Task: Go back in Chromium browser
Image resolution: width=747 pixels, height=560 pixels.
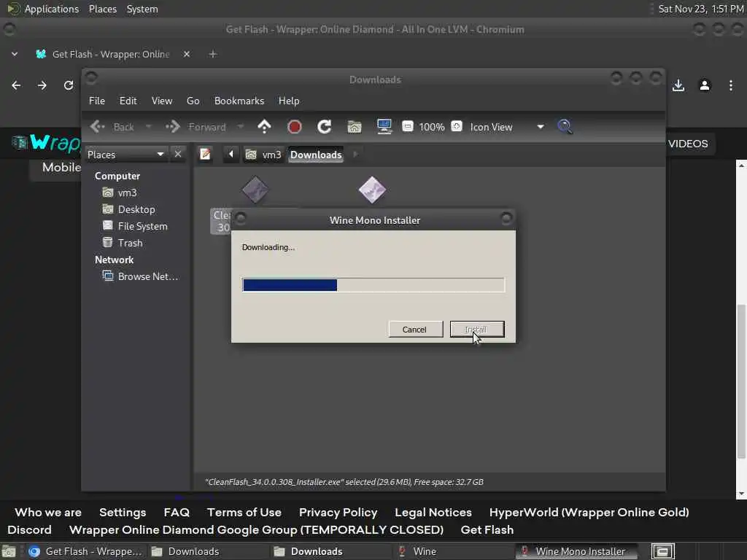Action: (16, 85)
